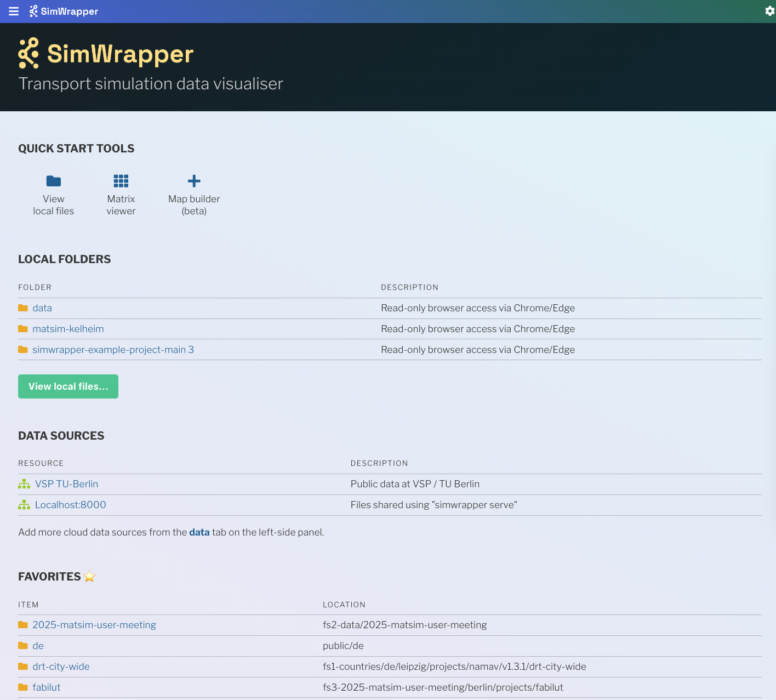This screenshot has width=776, height=700.
Task: Click the DATA SOURCES heading
Action: tap(61, 436)
